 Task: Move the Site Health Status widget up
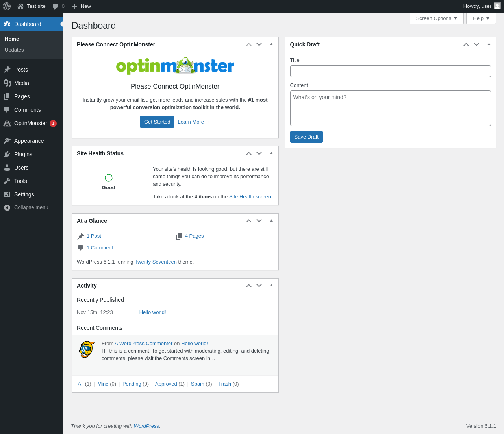pos(249,153)
